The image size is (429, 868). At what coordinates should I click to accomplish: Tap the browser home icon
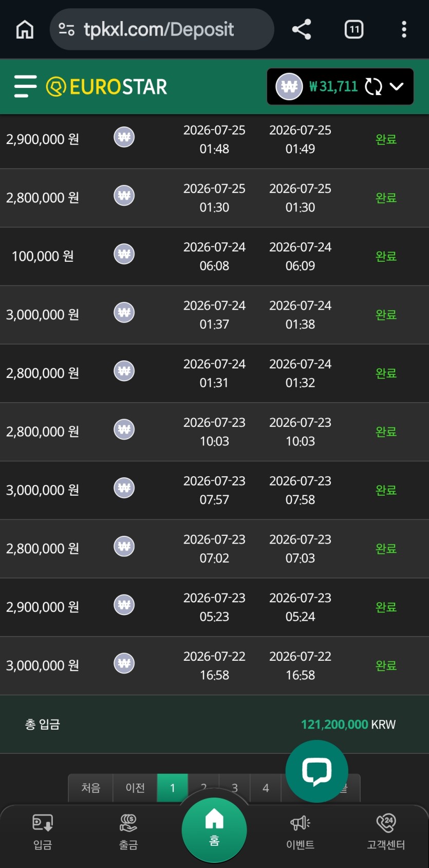tap(25, 29)
